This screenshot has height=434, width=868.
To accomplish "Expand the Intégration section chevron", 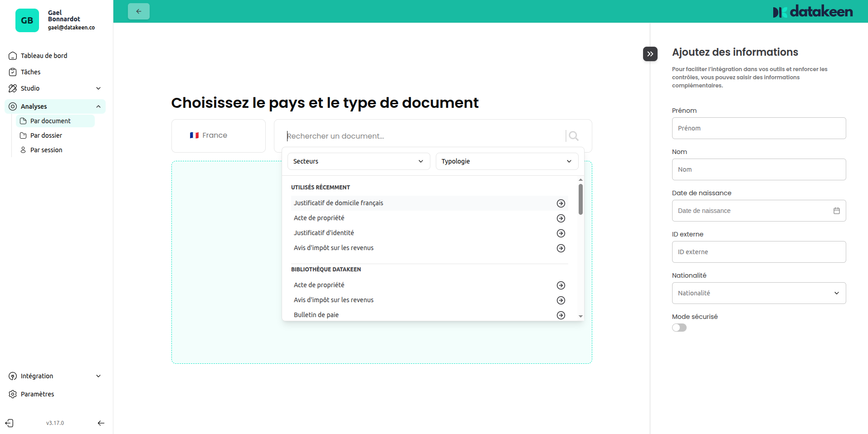I will 98,376.
